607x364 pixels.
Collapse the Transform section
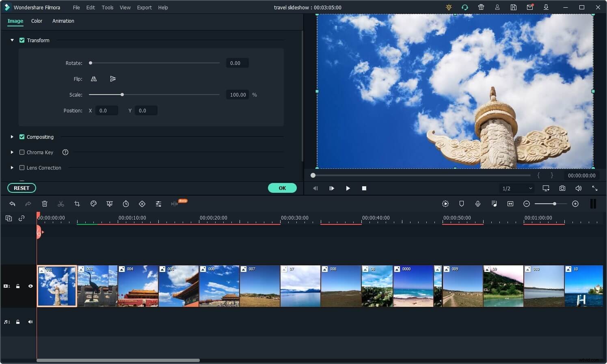[x=12, y=40]
